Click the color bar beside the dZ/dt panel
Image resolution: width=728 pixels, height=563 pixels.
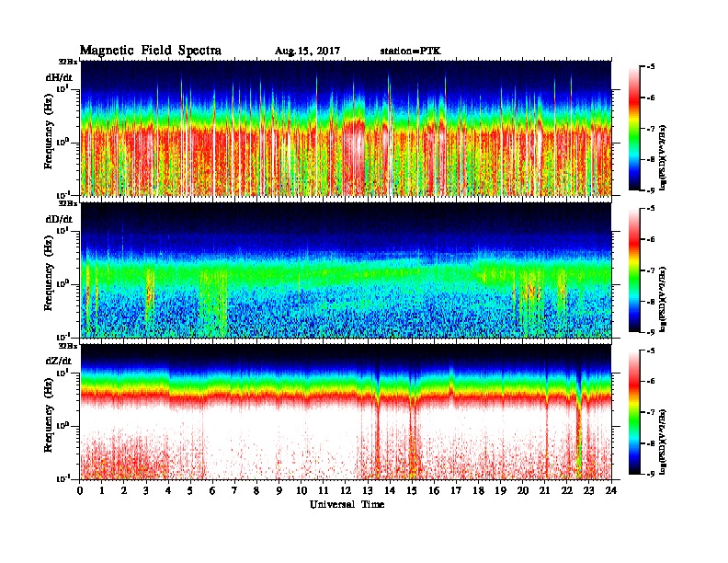click(x=634, y=412)
